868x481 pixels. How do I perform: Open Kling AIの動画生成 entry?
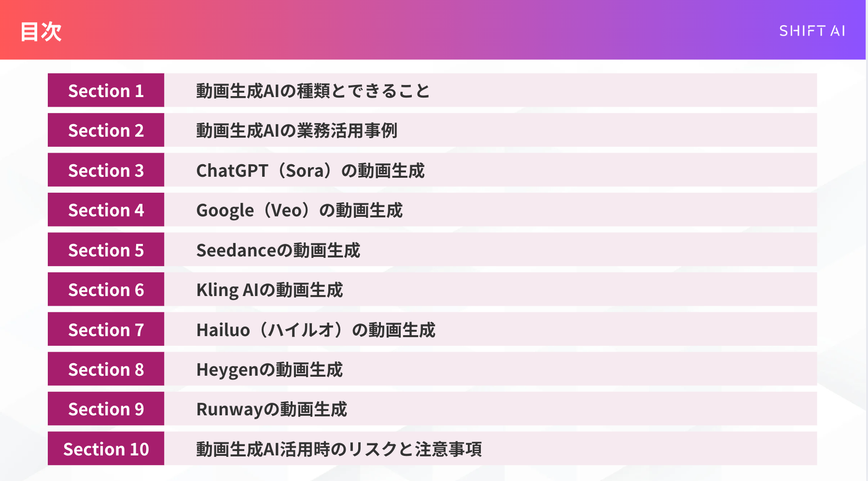tap(269, 290)
